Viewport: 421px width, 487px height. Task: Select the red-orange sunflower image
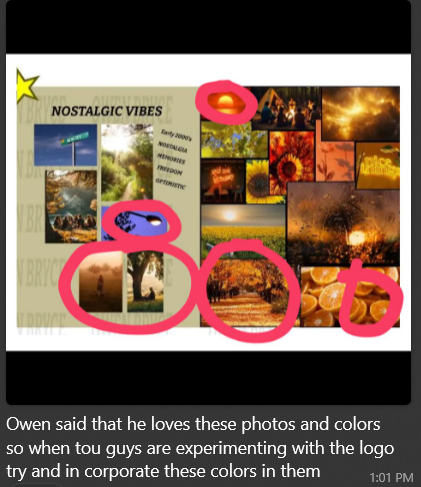(x=291, y=163)
